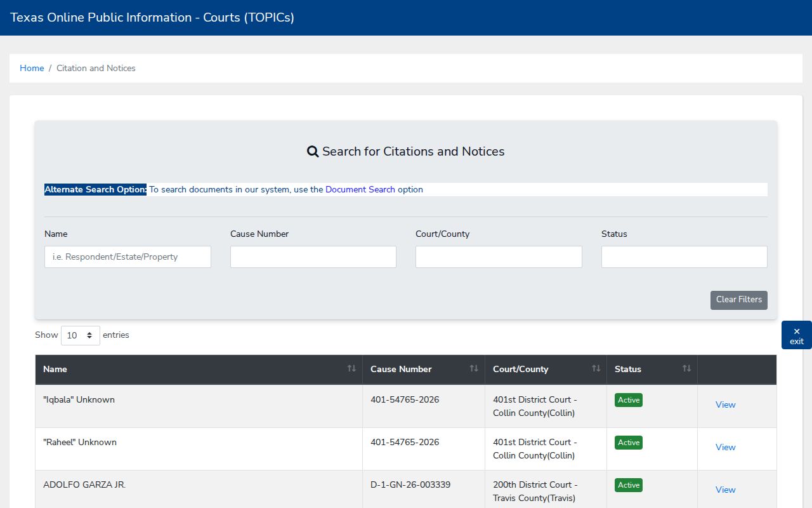Go to Home breadcrumb link
Image resolution: width=812 pixels, height=508 pixels.
click(x=32, y=68)
